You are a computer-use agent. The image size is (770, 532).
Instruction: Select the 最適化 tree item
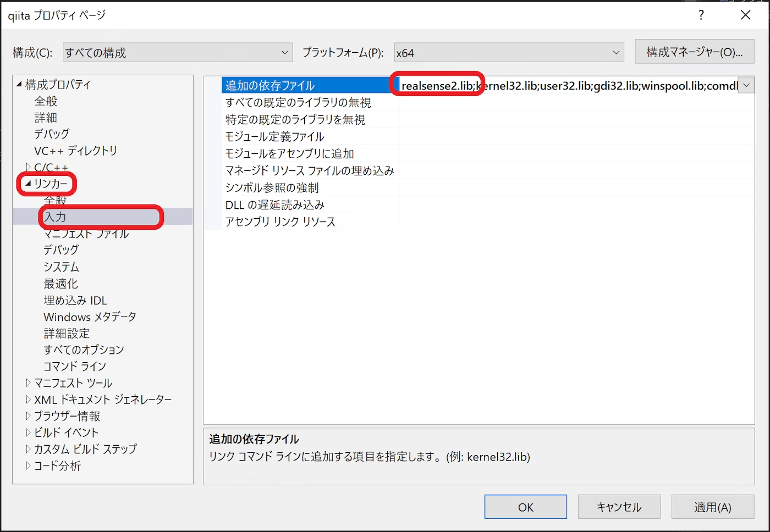coord(61,283)
